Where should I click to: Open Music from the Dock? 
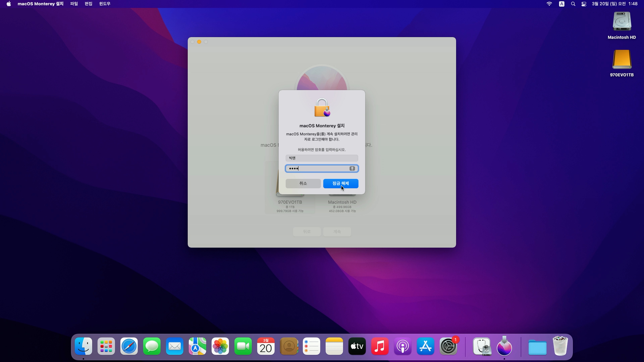pyautogui.click(x=380, y=346)
